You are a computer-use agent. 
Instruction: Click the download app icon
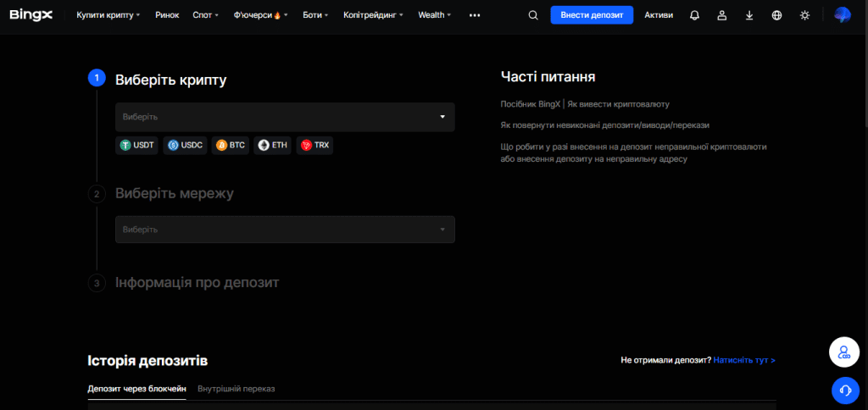(749, 15)
